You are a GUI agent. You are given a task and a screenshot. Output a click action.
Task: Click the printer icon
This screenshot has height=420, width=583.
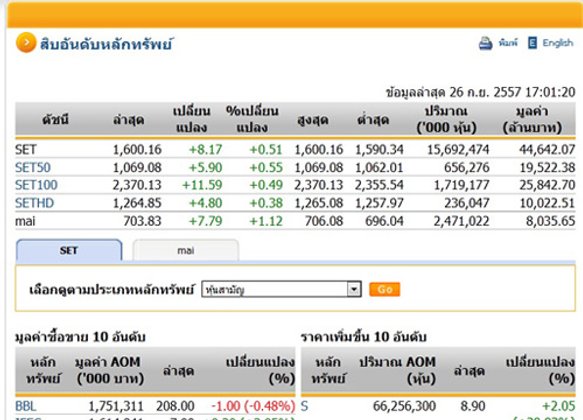[486, 43]
